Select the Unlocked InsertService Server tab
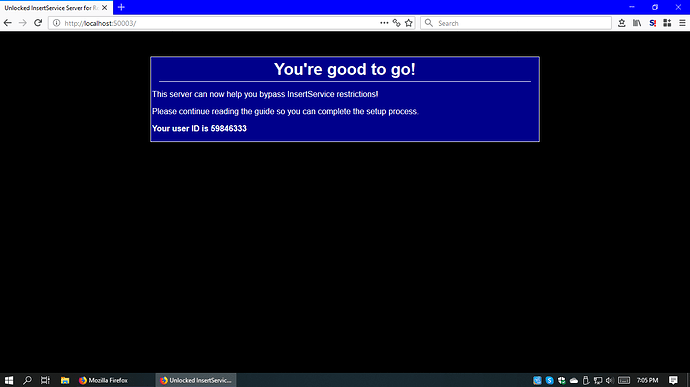 [x=56, y=7]
